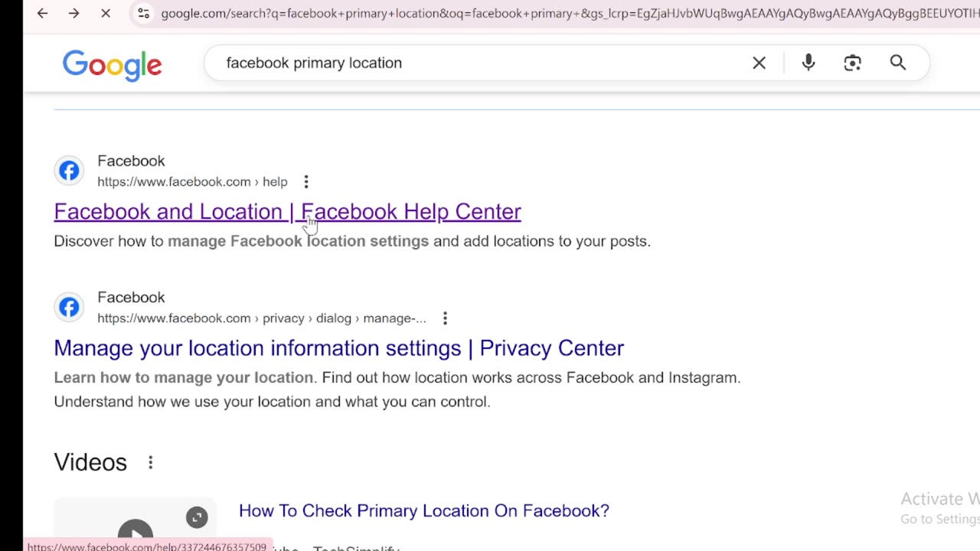Open options menu beside facebook.com › privacy › dialog

coord(445,318)
